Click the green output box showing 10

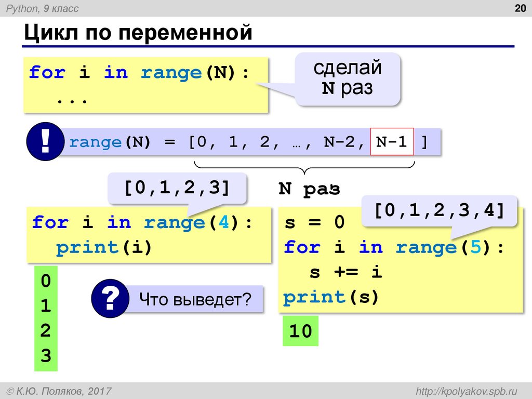coord(301,331)
